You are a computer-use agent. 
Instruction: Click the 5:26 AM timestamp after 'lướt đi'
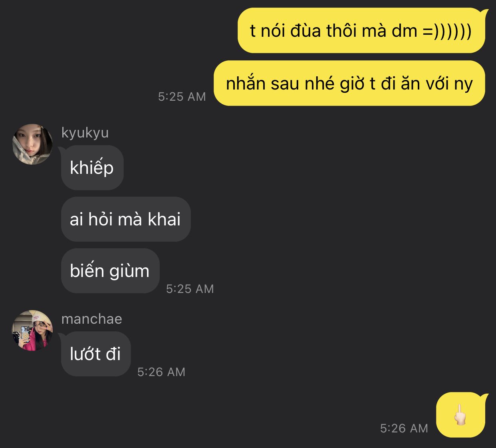[161, 372]
